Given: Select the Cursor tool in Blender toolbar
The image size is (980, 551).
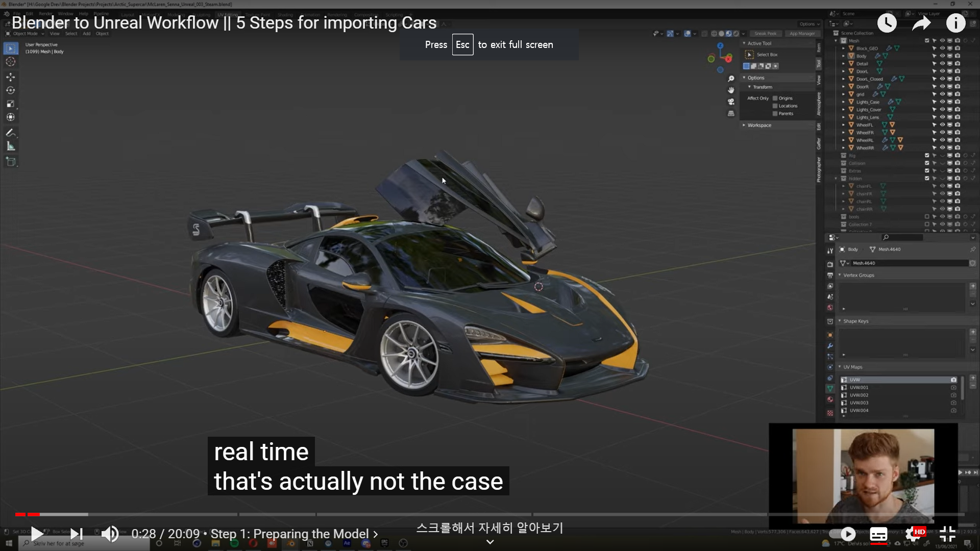Looking at the screenshot, I should (11, 62).
